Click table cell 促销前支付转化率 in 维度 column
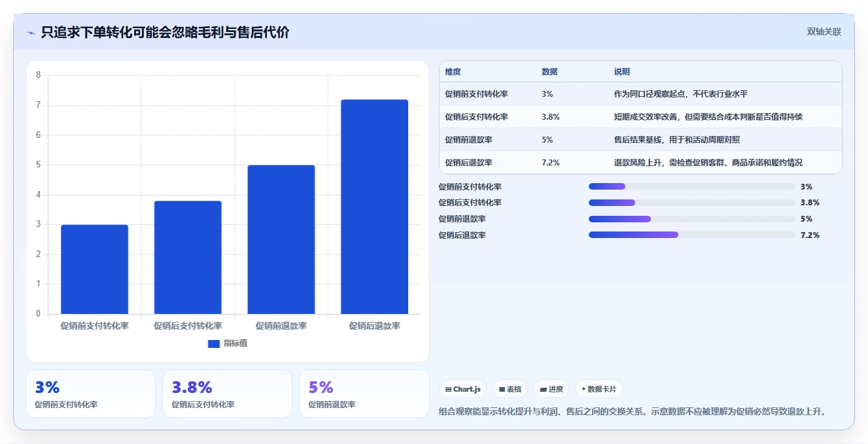The height and width of the screenshot is (444, 868). click(x=476, y=94)
